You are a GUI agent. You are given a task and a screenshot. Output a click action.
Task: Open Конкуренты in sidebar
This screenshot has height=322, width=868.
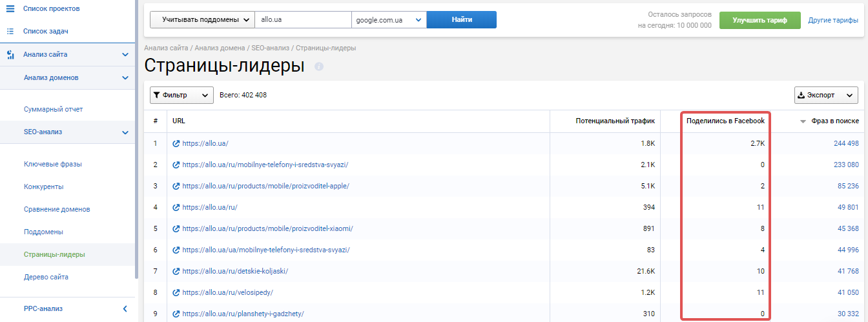(x=44, y=186)
